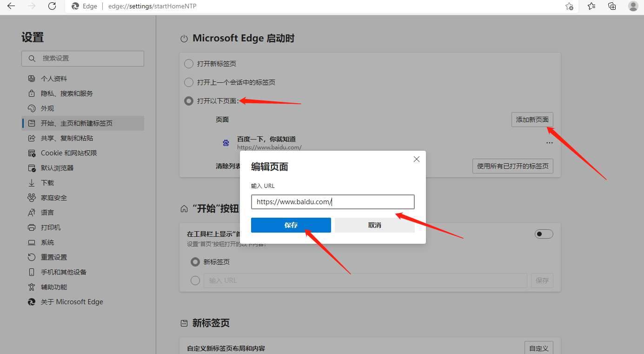Image resolution: width=644 pixels, height=354 pixels.
Task: Open the Favorites list icon
Action: pos(591,6)
